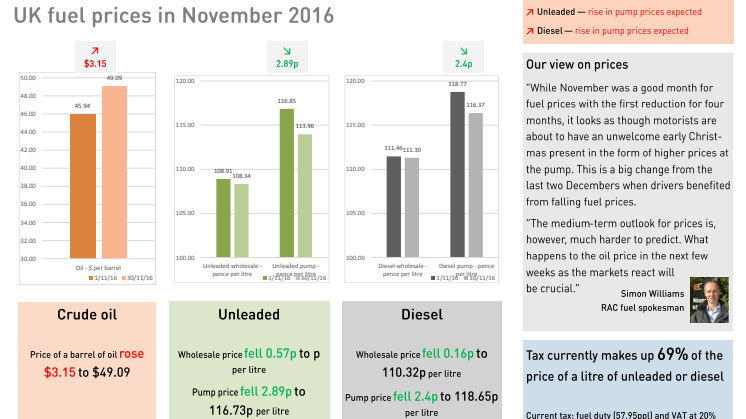The height and width of the screenshot is (419, 746).
Task: Click the dark grey 1/11/16 diesel legend marker
Action: point(433,278)
